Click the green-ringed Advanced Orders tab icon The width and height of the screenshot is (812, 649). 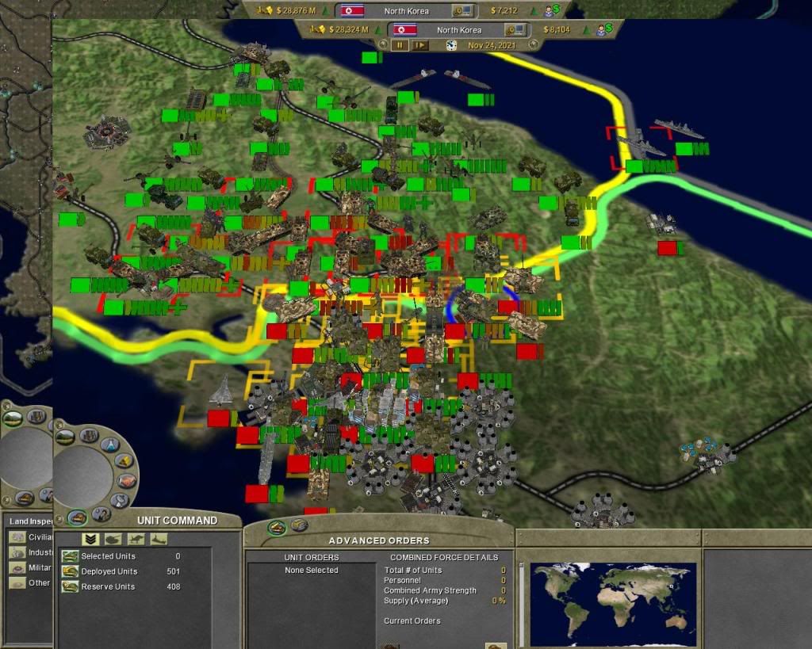click(277, 528)
